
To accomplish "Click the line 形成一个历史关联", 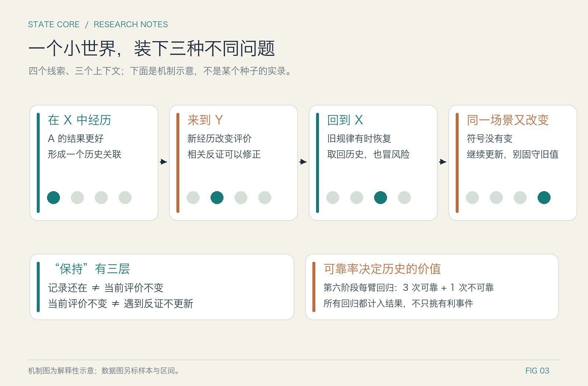I will pyautogui.click(x=85, y=154).
